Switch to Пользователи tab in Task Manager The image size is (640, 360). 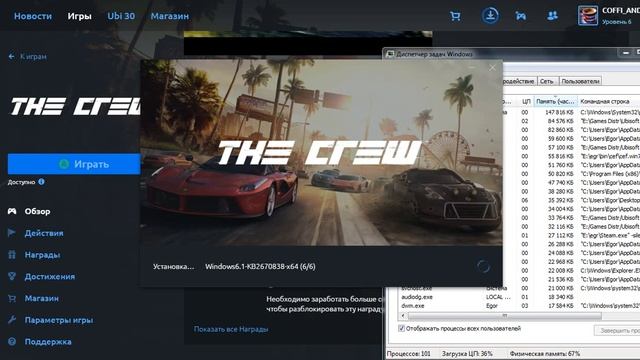click(x=580, y=81)
